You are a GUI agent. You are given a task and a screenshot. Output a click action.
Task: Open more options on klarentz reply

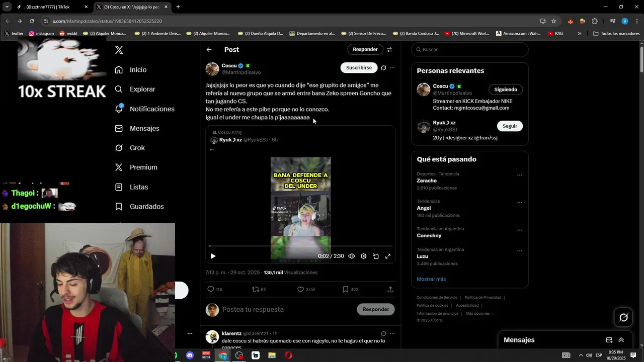(x=392, y=333)
